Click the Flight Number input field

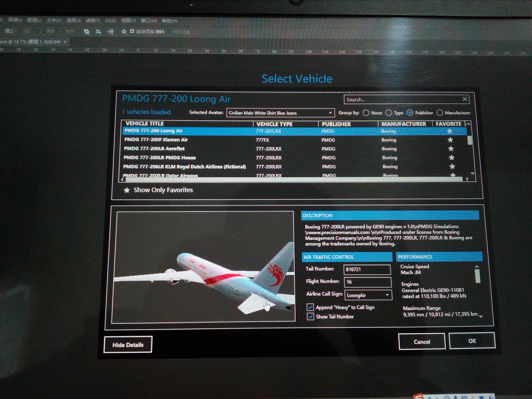tap(368, 282)
